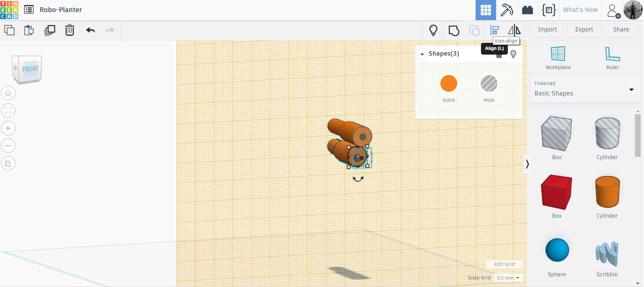Open the Codeblocks editor icon
Screen dimensions: 644x287
[x=549, y=10]
